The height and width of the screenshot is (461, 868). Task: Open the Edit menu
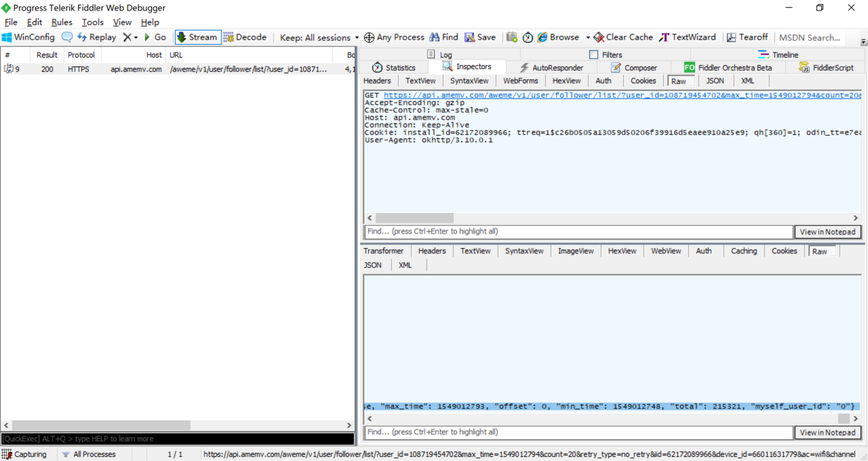pyautogui.click(x=34, y=22)
